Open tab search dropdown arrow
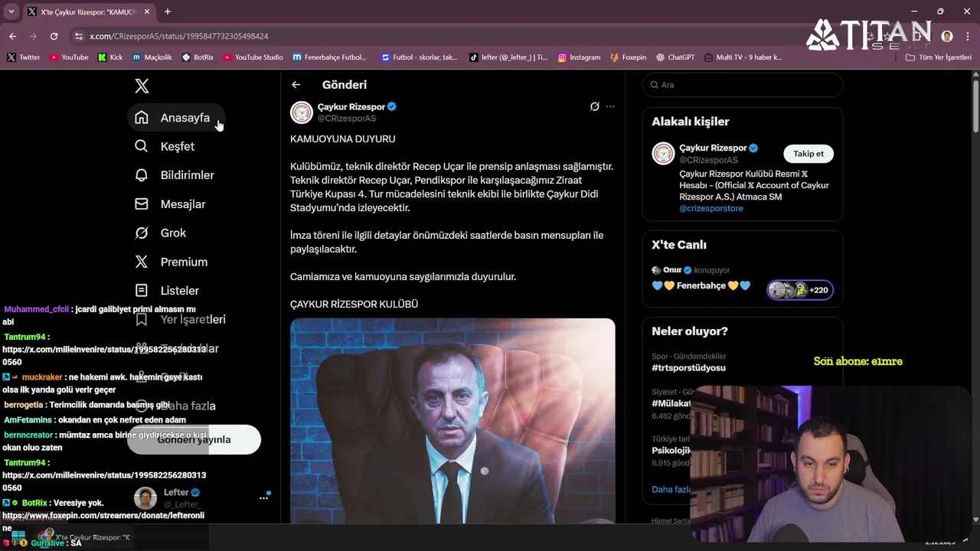The image size is (980, 551). 11,11
